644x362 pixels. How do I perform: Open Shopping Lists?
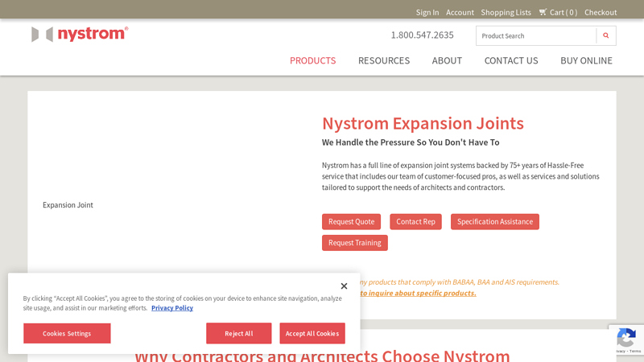(x=506, y=12)
